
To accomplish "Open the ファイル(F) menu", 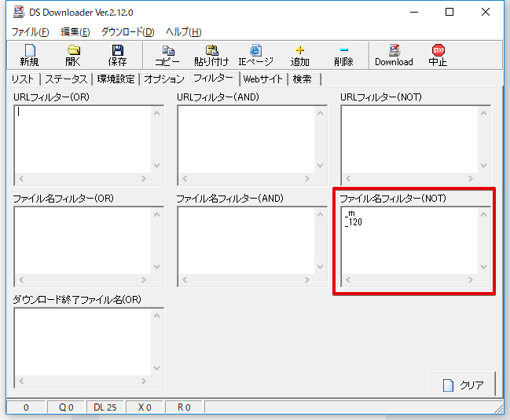I will [30, 32].
